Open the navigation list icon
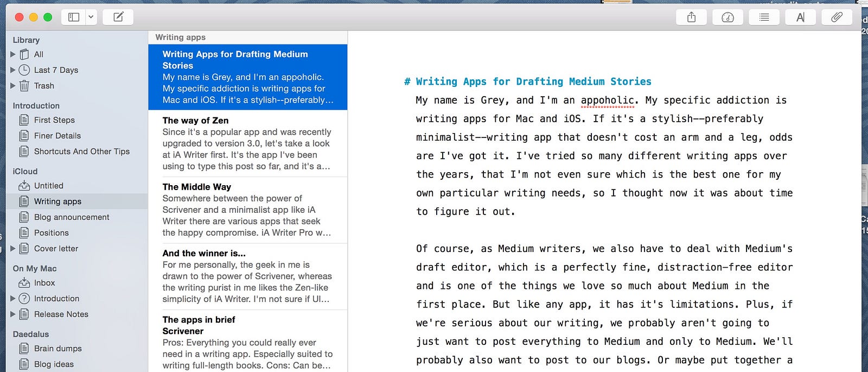Viewport: 868px width, 372px height. pyautogui.click(x=764, y=17)
